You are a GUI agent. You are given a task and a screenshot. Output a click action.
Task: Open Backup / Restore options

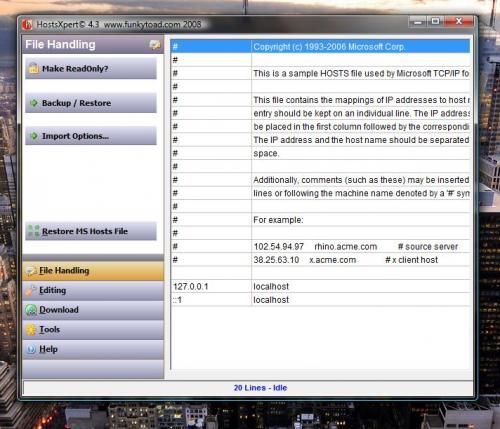pyautogui.click(x=91, y=103)
